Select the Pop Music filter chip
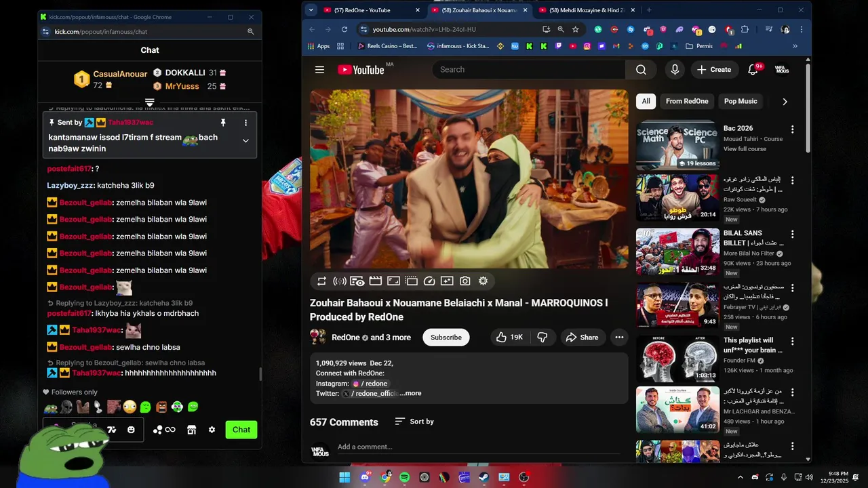The height and width of the screenshot is (488, 868). click(x=741, y=101)
